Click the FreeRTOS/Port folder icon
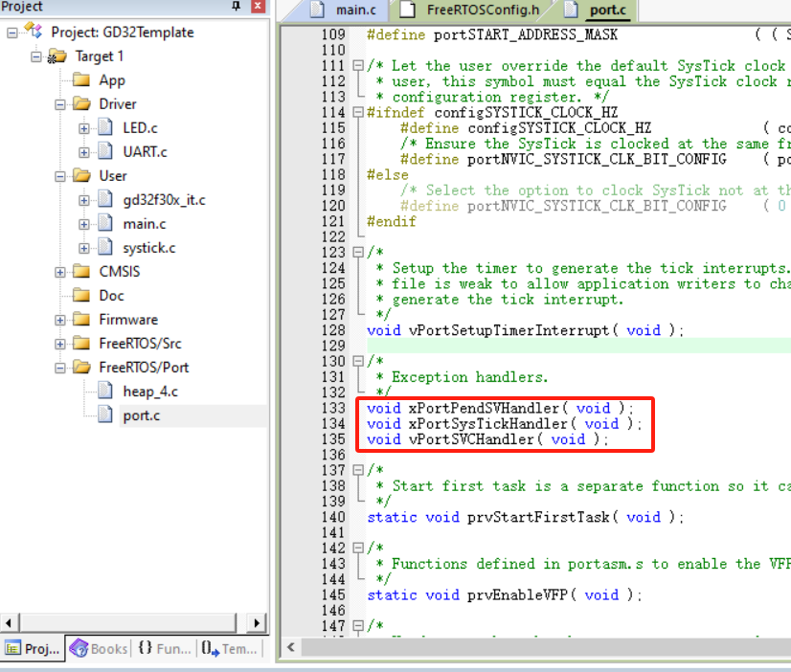 point(81,367)
